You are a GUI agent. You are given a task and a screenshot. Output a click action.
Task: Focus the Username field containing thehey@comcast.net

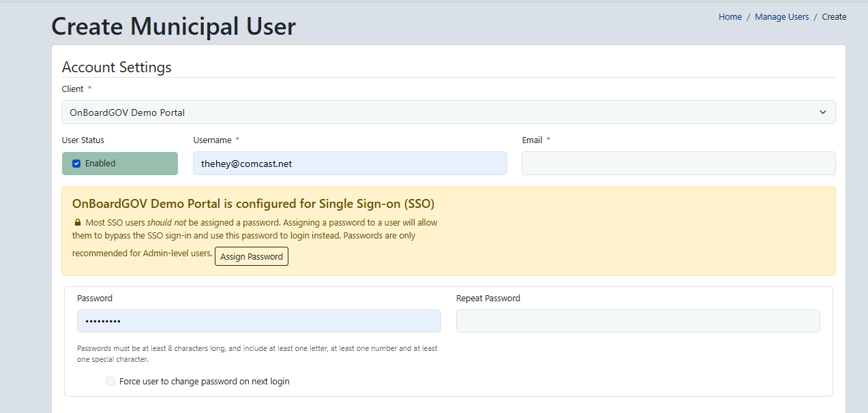(x=350, y=164)
